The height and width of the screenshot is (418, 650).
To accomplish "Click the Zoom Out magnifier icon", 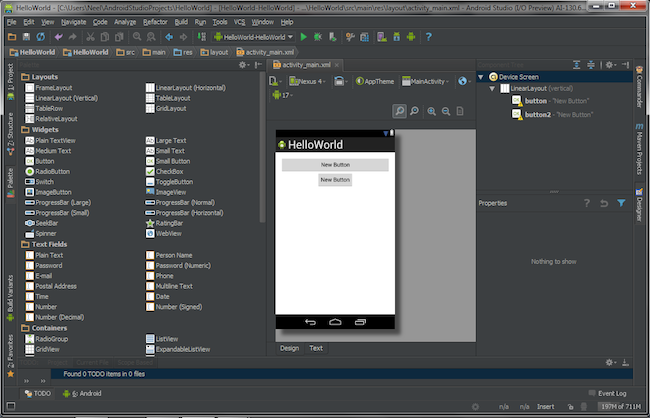I will pyautogui.click(x=445, y=111).
